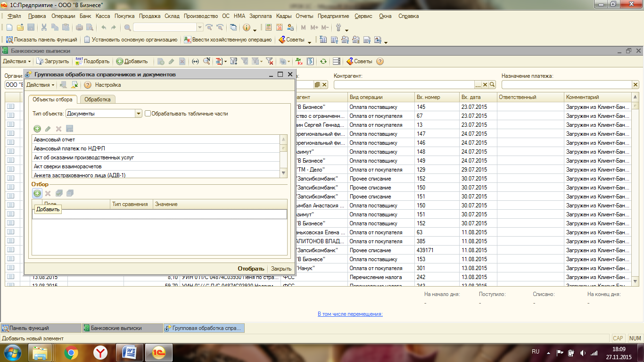The image size is (644, 362).
Task: Click the service wrench tools icon
Action: point(338,28)
